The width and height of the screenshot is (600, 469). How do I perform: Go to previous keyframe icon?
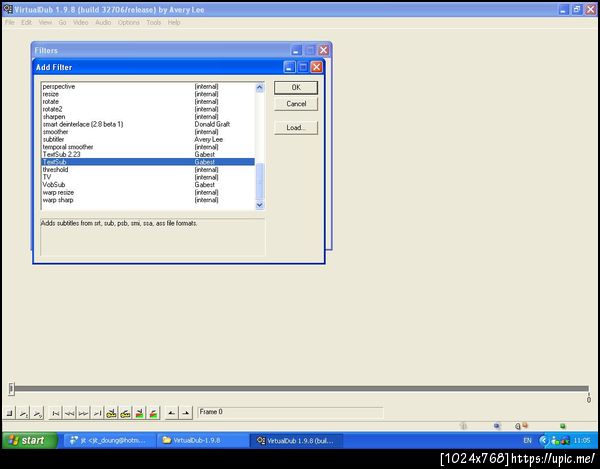coord(111,413)
